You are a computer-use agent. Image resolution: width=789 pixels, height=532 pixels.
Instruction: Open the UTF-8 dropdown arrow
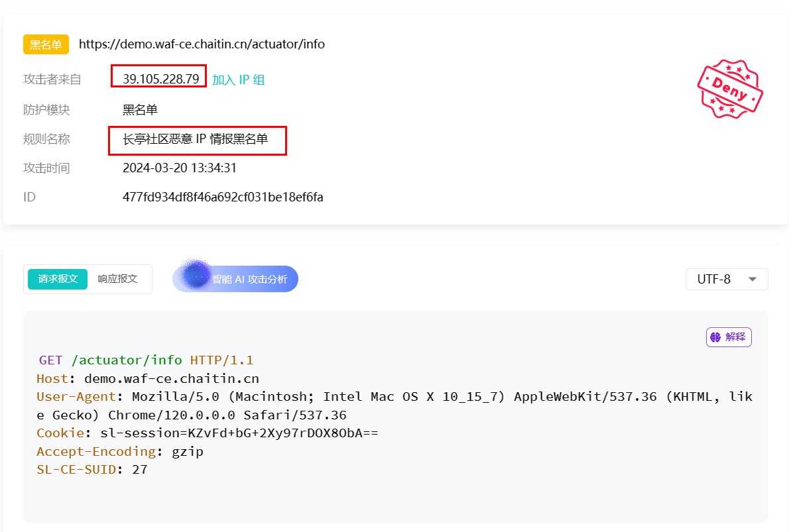[x=753, y=279]
